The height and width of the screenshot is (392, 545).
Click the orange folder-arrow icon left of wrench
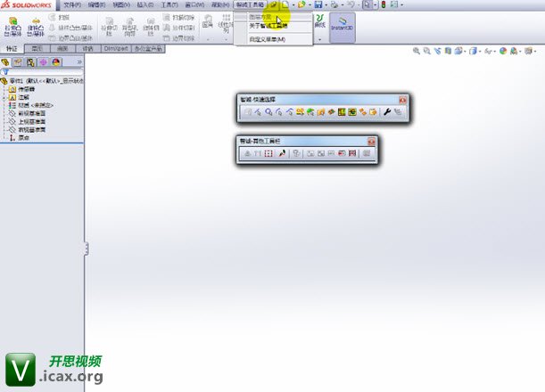(x=373, y=111)
